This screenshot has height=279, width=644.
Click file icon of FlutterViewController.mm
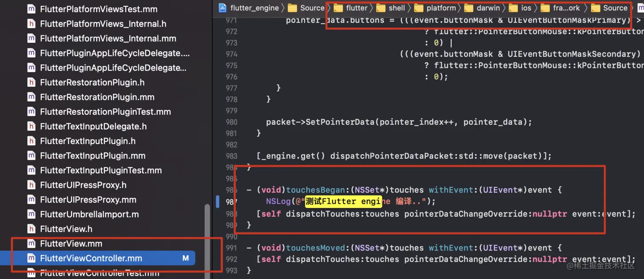tap(31, 258)
